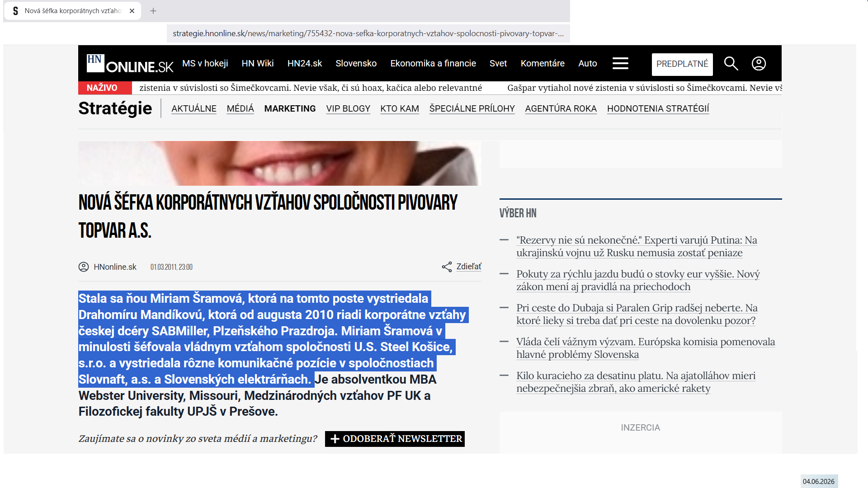
Task: Click the INZERCIA label
Action: click(x=641, y=427)
